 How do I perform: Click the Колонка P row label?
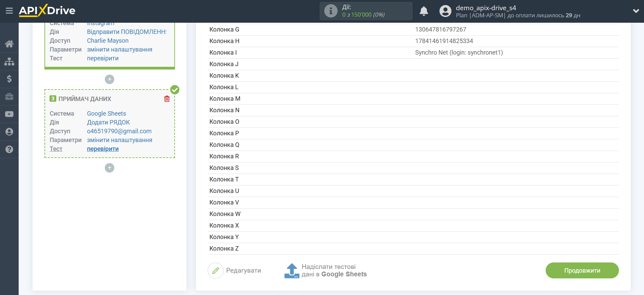click(224, 133)
